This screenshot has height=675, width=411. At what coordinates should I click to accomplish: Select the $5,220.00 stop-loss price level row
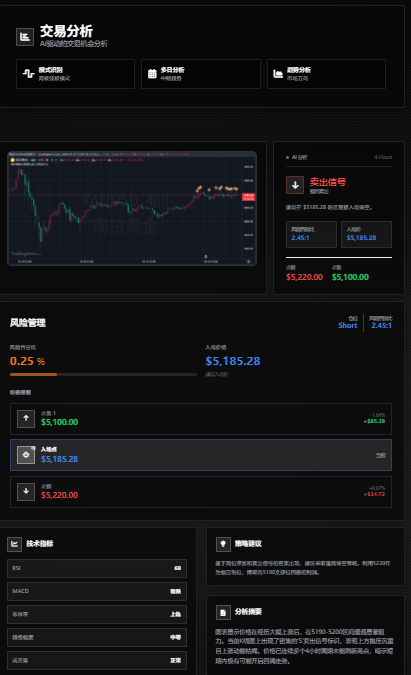[201, 492]
